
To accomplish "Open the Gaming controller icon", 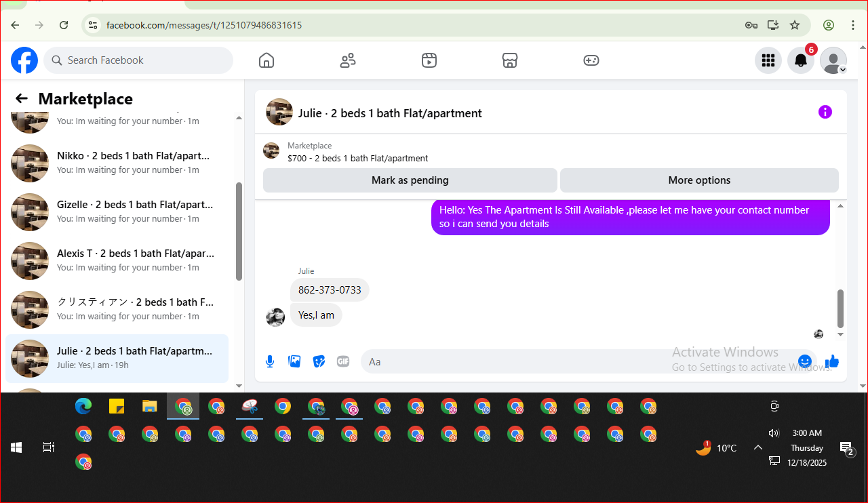I will point(591,60).
